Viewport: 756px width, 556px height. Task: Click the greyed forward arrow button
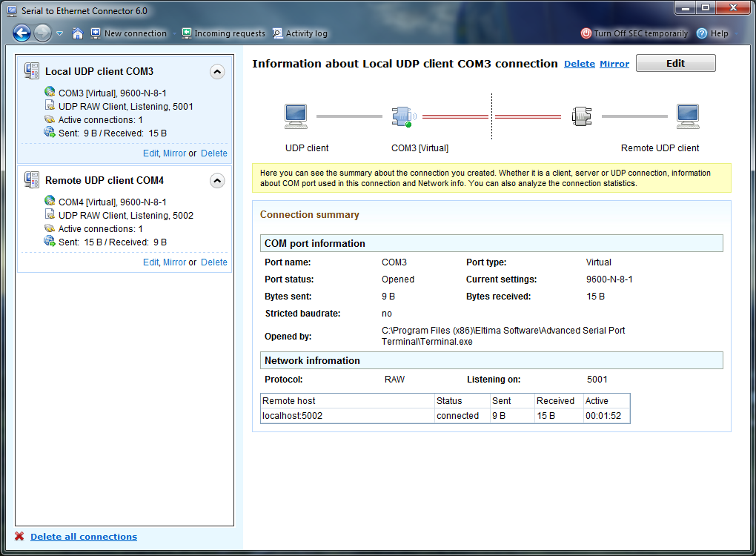[x=42, y=33]
